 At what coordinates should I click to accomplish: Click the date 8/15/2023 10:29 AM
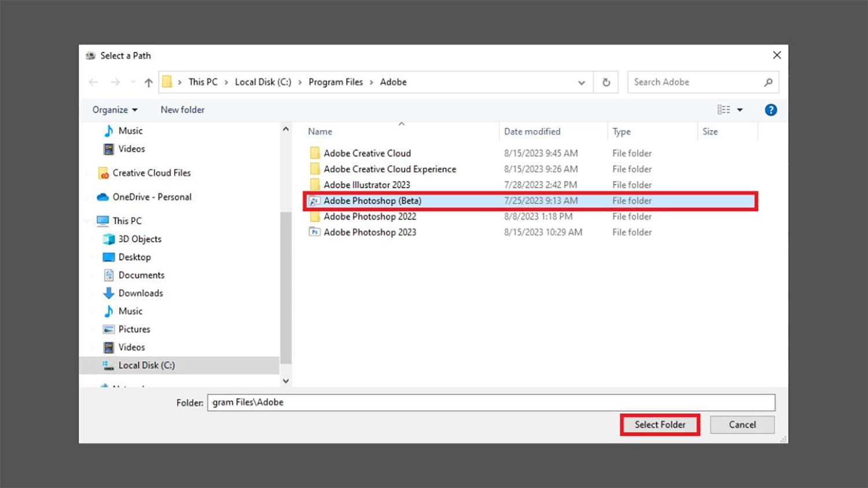point(543,232)
